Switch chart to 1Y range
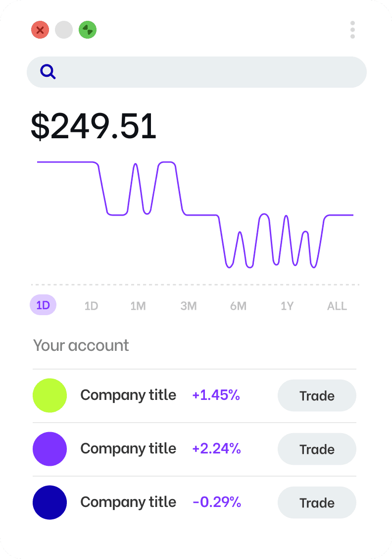Viewport: 392px width, 559px height. (x=287, y=306)
